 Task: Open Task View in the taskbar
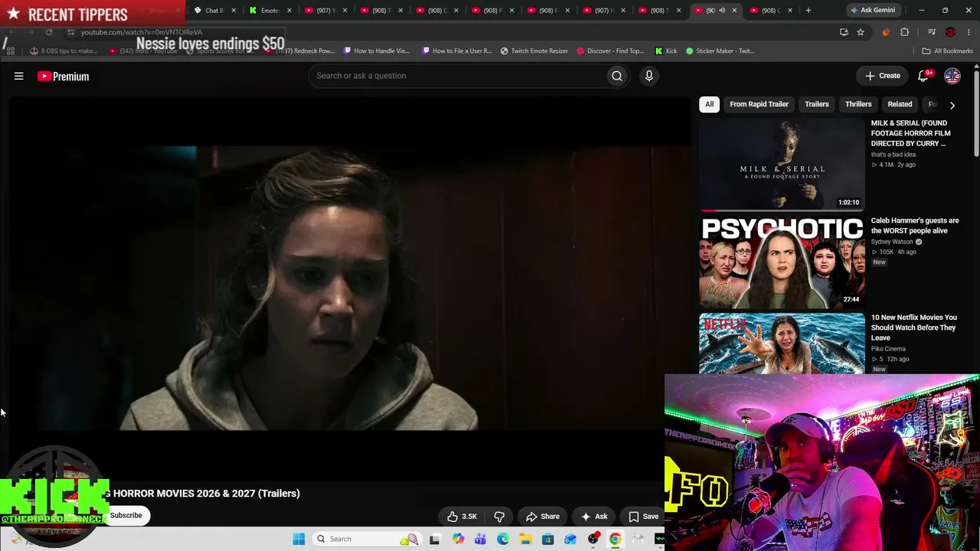tap(435, 539)
